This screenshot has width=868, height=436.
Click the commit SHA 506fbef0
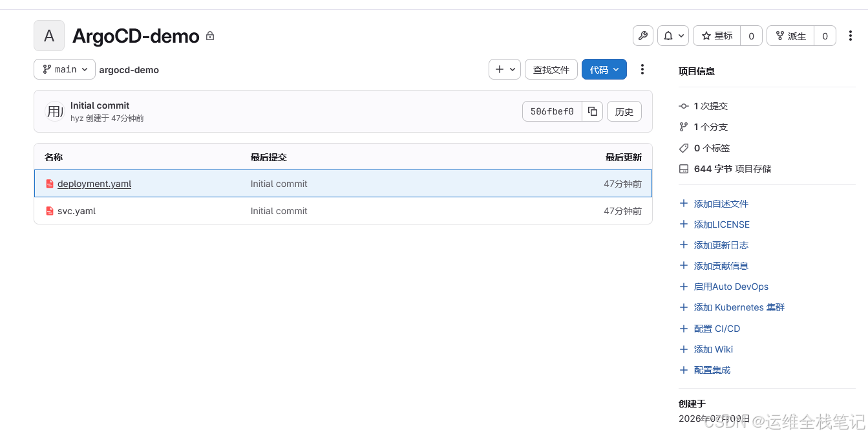click(552, 111)
